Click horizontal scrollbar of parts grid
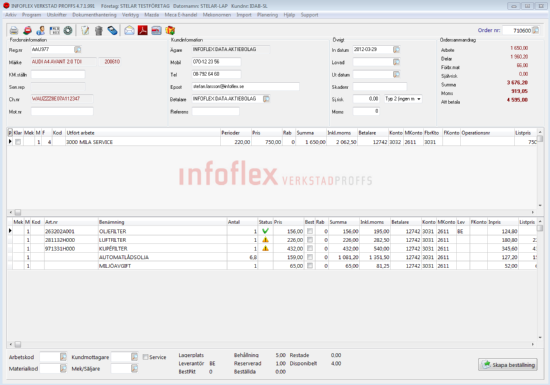The width and height of the screenshot is (550, 385). coord(271,344)
